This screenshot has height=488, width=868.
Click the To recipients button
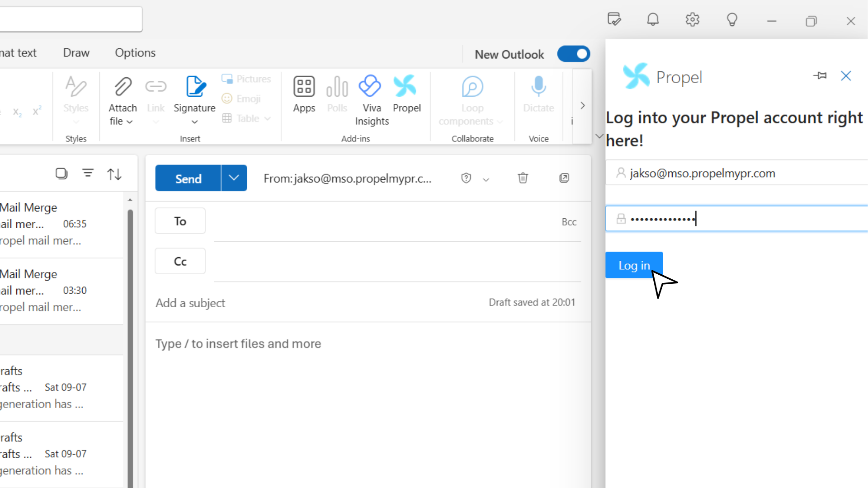(x=180, y=221)
